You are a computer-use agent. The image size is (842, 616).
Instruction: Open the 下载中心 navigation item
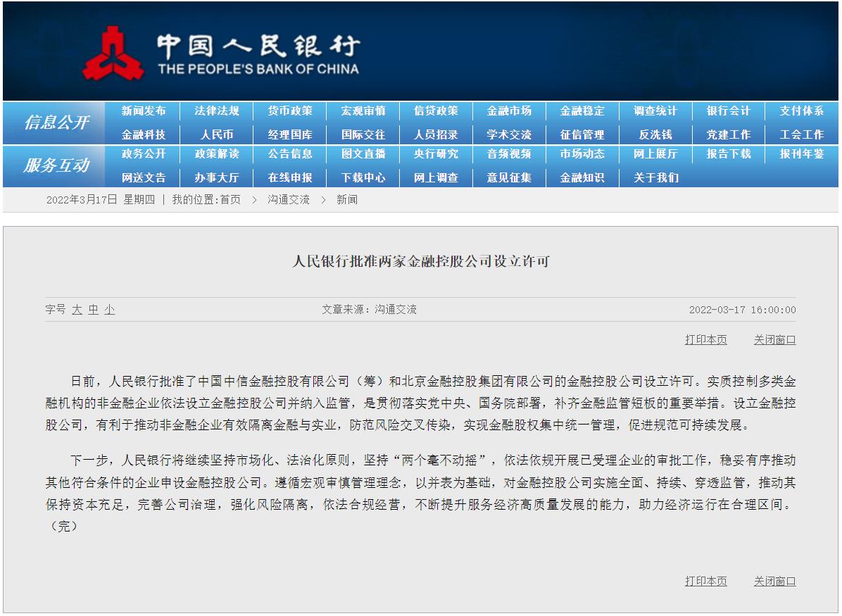coord(363,178)
